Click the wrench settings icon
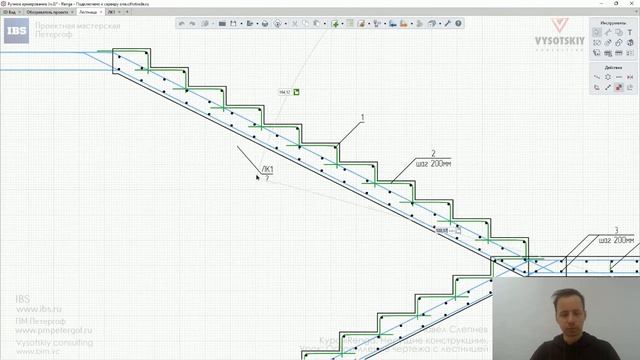The image size is (640, 360). [447, 24]
